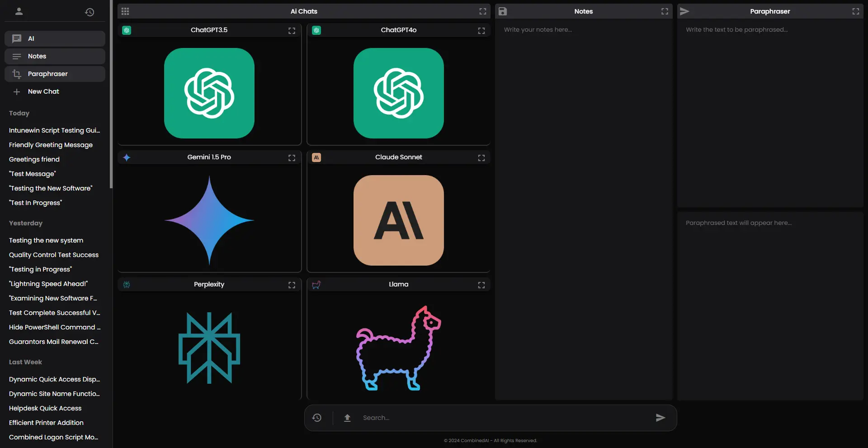Expand the Notes panel to fullscreen
The width and height of the screenshot is (868, 448).
(665, 11)
